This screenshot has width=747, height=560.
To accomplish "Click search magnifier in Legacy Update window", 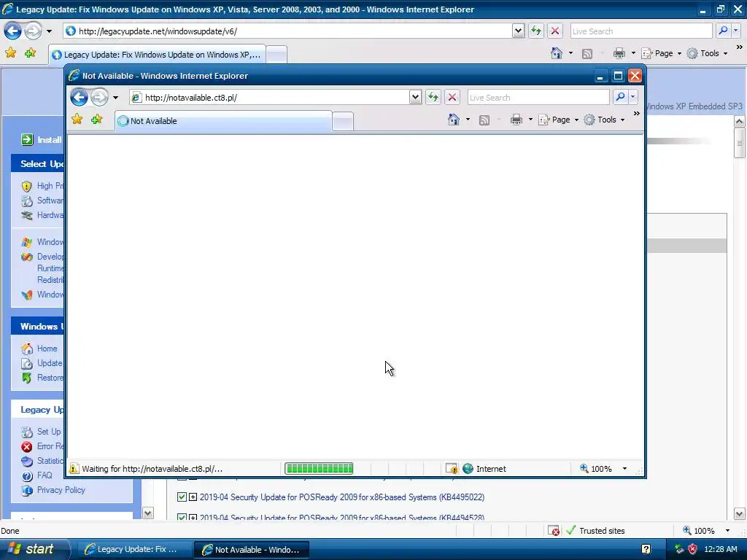I will point(723,31).
